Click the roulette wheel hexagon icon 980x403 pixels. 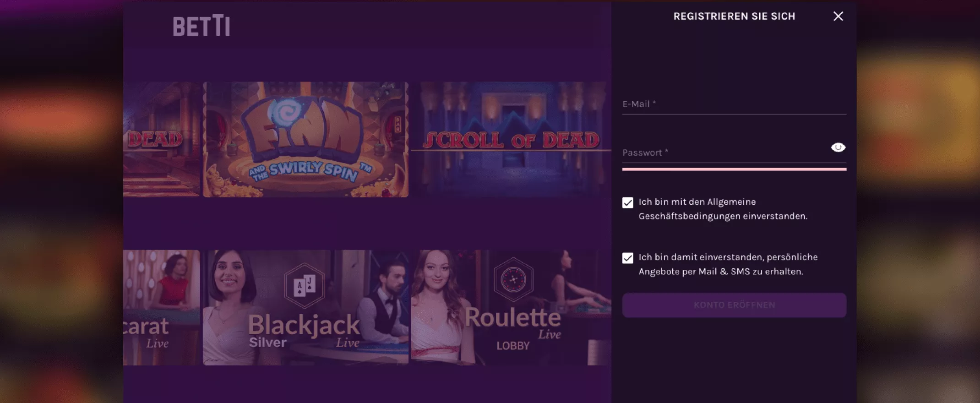point(513,279)
